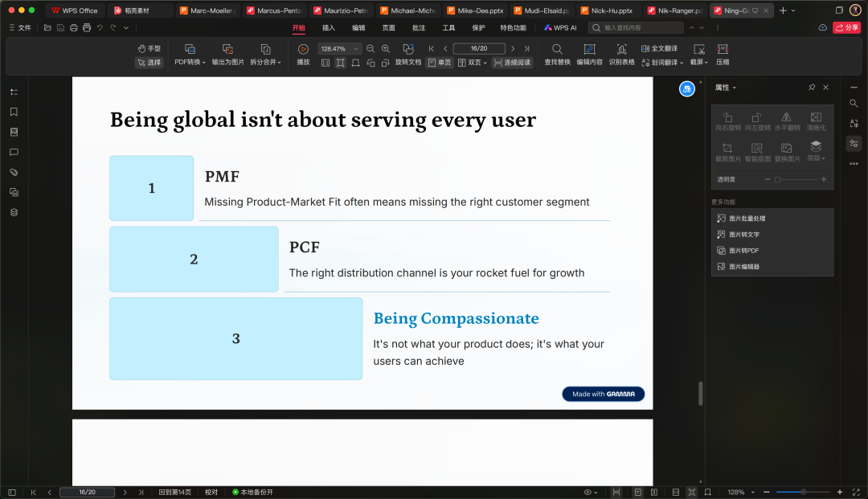Screen dimensions: 868x499
Task: Open the 层级 layer order dropdown
Action: (816, 150)
